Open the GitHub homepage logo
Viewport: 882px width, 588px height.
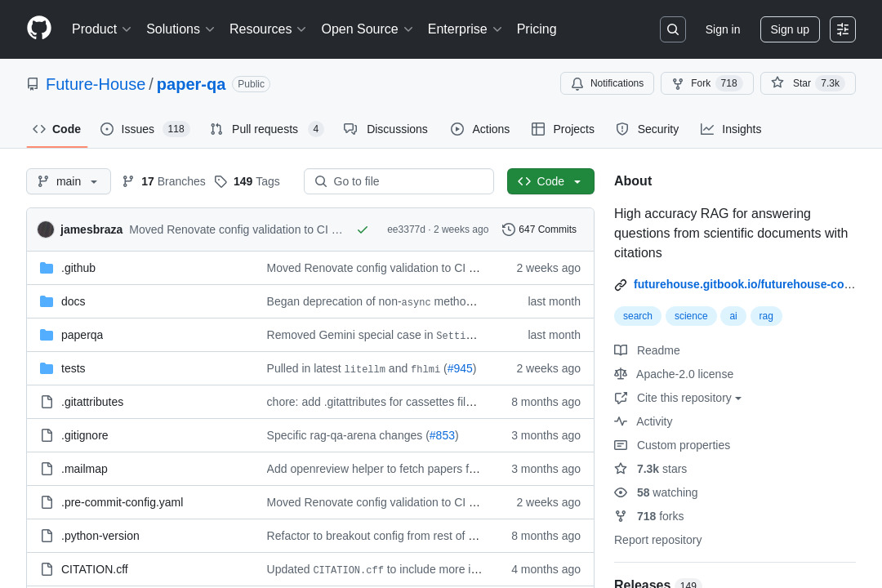(39, 29)
